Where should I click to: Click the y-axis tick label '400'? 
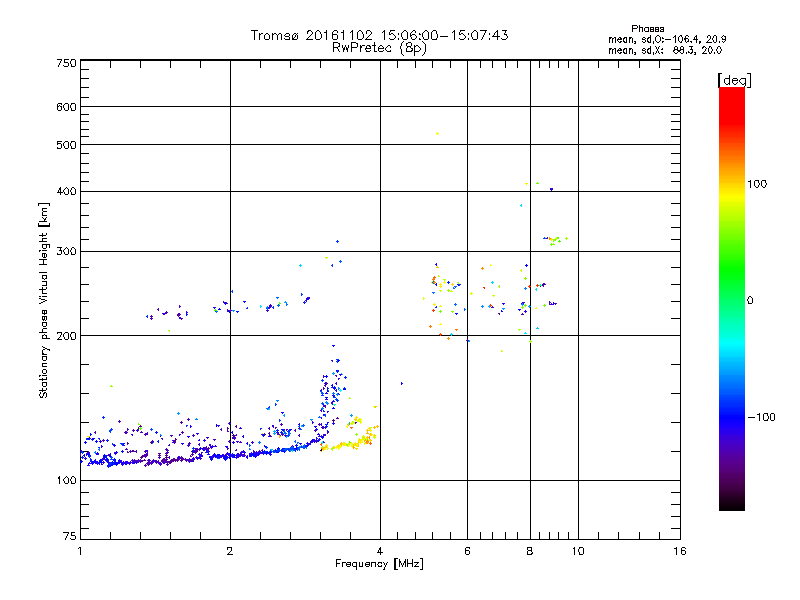click(66, 192)
